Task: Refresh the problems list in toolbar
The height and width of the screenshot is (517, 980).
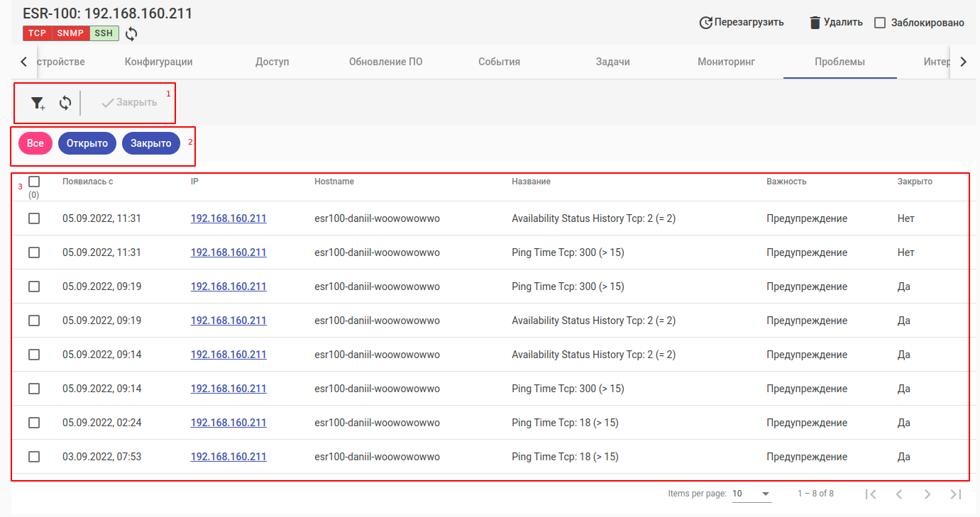Action: click(x=65, y=103)
